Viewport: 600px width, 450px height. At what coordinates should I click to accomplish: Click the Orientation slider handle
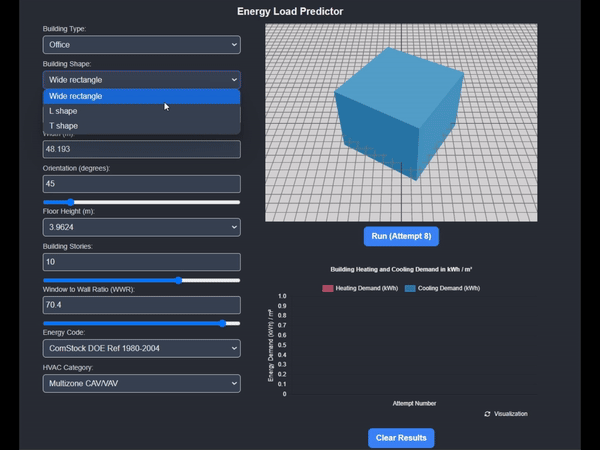(70, 202)
